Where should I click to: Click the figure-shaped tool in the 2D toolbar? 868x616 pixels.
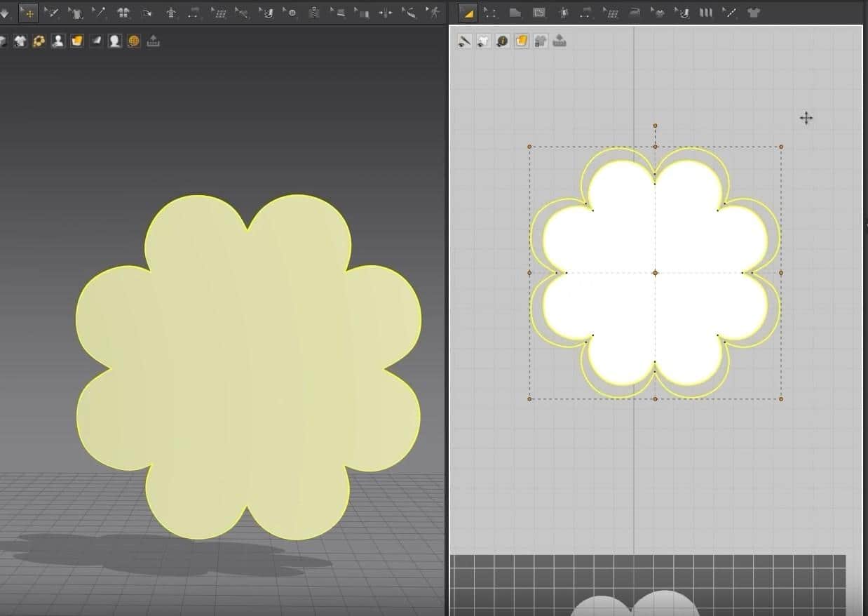(564, 13)
